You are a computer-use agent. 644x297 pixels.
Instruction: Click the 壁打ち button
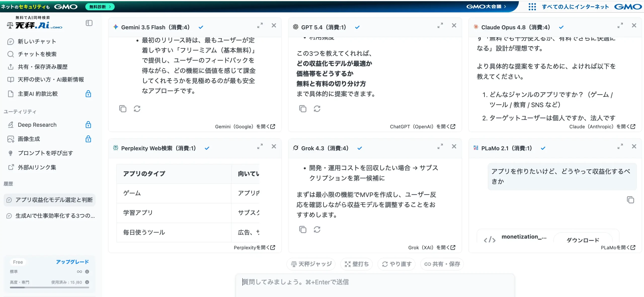pyautogui.click(x=356, y=264)
